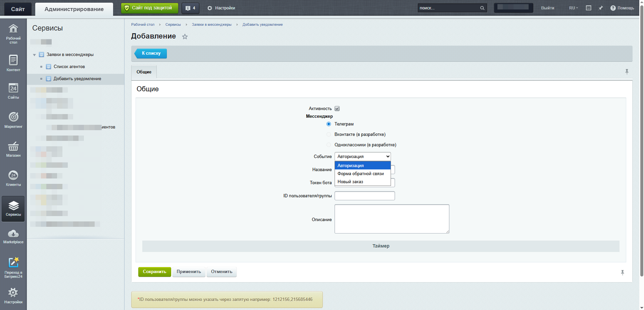This screenshot has height=310, width=644.
Task: Open Список агентов in the sidebar menu
Action: [69, 67]
